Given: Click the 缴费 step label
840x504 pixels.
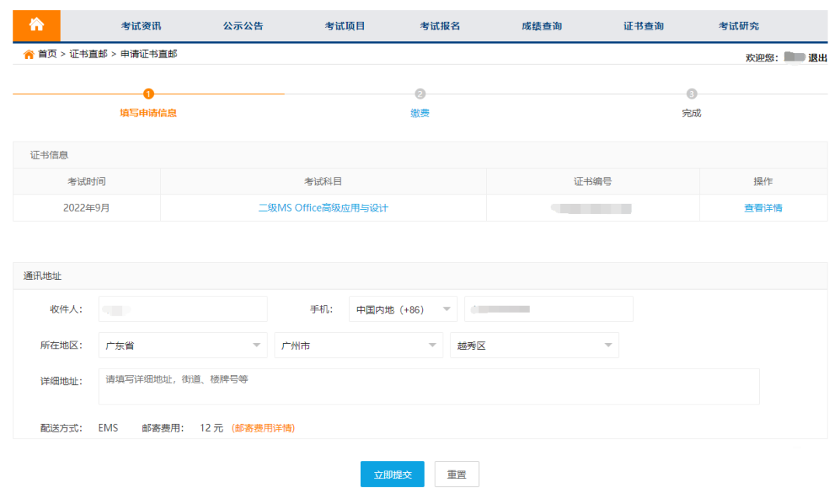Looking at the screenshot, I should (x=420, y=113).
